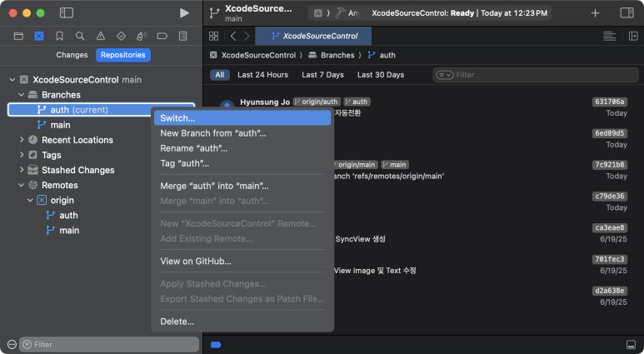This screenshot has width=644, height=354.
Task: Collapse the origin remote
Action: coord(30,200)
